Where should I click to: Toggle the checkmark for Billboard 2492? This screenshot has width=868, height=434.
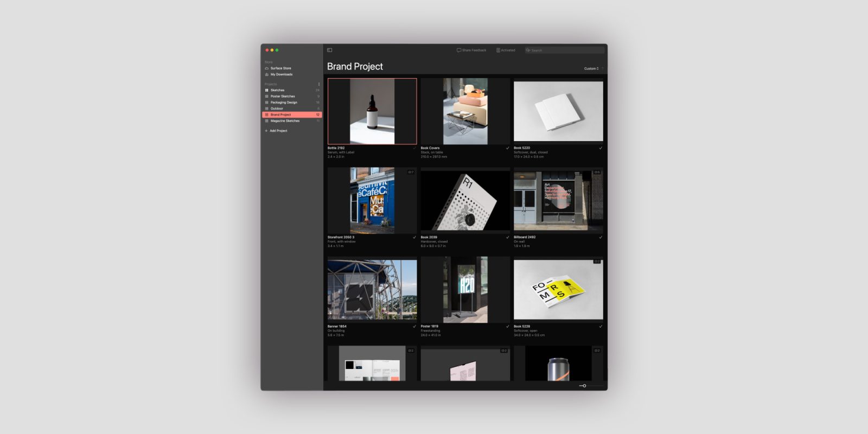601,237
